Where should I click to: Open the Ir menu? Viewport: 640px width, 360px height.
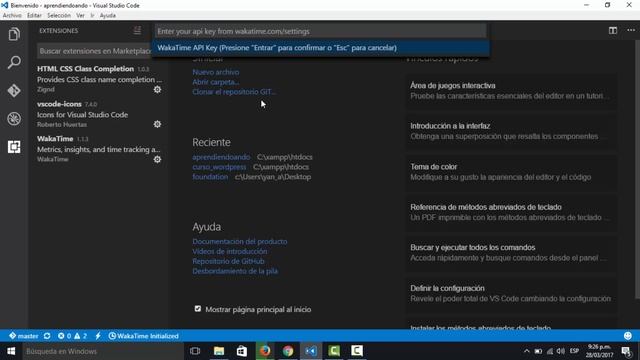click(x=92, y=16)
